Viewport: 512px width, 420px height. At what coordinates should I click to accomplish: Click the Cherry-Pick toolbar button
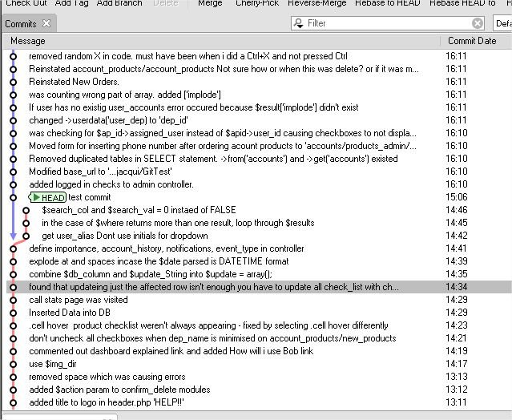pyautogui.click(x=257, y=3)
